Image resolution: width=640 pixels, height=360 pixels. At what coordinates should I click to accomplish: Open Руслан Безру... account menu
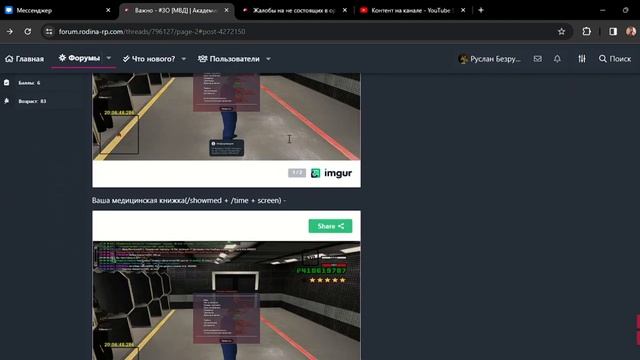[x=489, y=59]
